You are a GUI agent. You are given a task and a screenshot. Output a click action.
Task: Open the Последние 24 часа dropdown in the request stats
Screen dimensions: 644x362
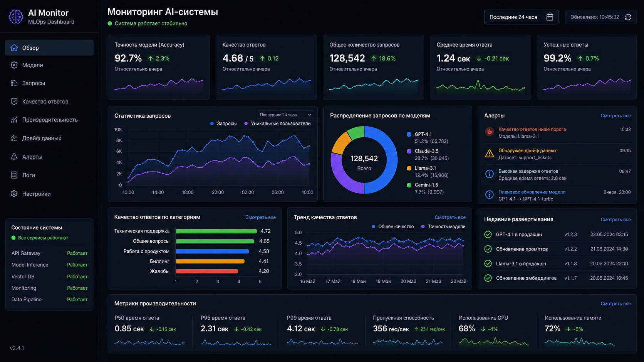pos(285,115)
